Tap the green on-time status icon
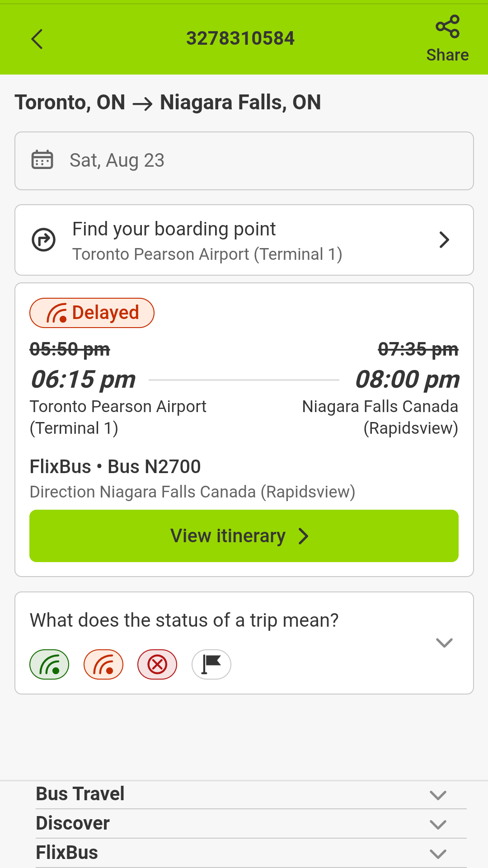Viewport: 488px width, 868px height. tap(49, 664)
